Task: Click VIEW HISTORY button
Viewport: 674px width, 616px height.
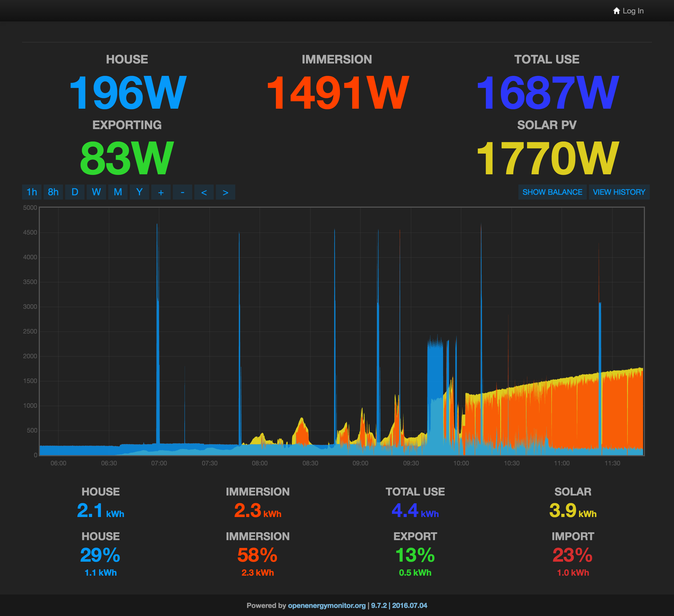Action: (619, 192)
